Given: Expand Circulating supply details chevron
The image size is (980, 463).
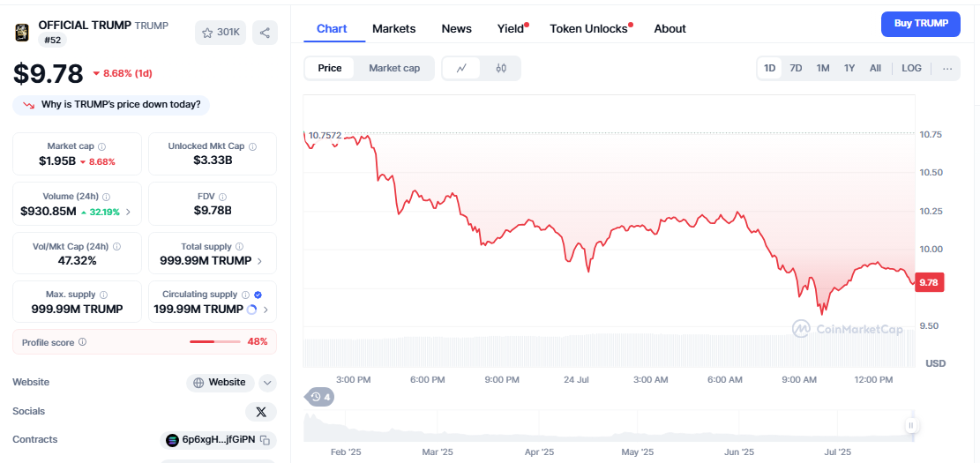Looking at the screenshot, I should pos(266,310).
